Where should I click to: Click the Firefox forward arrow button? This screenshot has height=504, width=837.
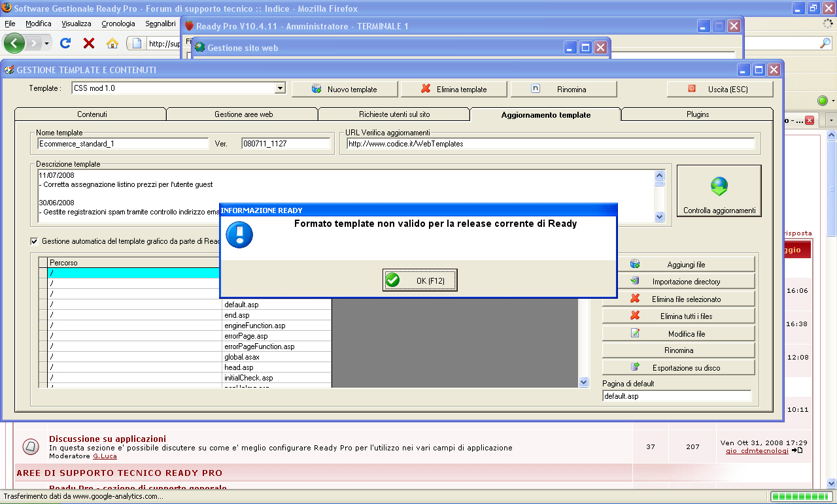click(34, 43)
